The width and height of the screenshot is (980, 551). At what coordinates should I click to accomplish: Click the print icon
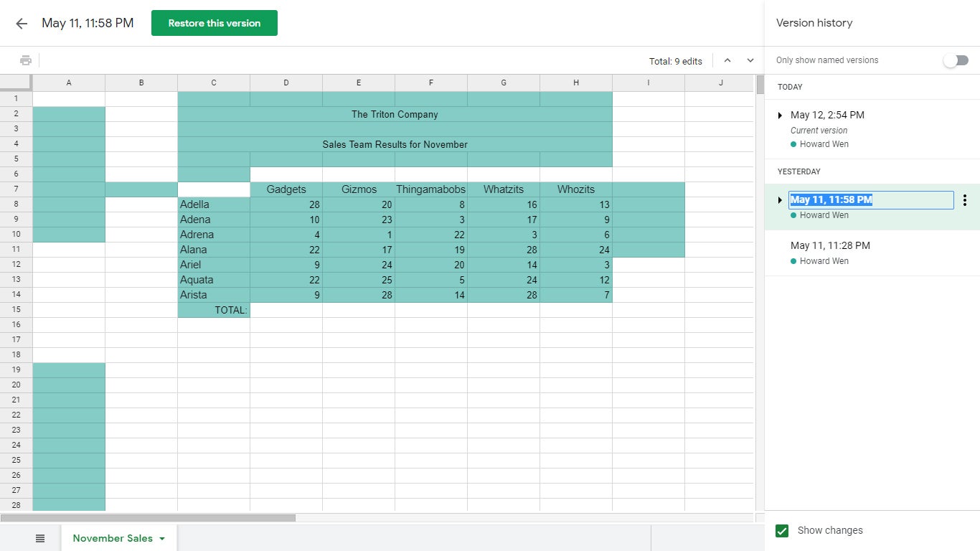[26, 60]
